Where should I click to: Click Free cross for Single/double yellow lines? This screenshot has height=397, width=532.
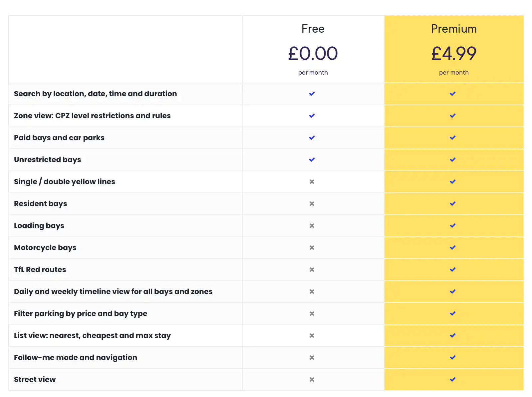point(312,182)
